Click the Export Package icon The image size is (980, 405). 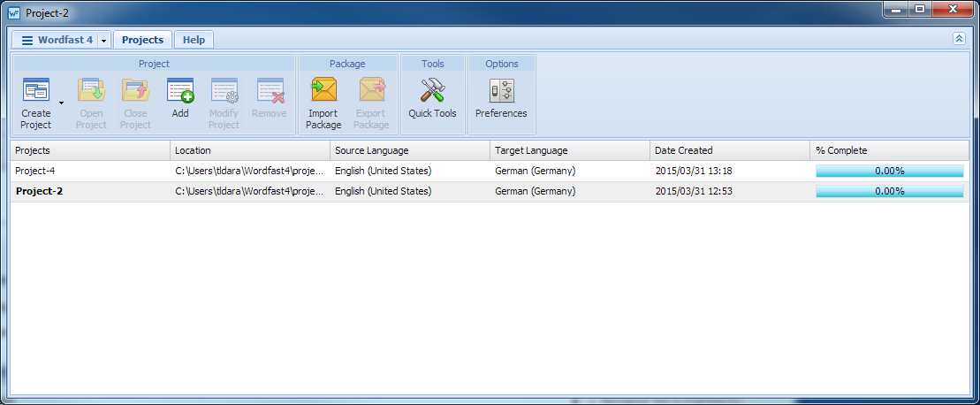coord(371,90)
